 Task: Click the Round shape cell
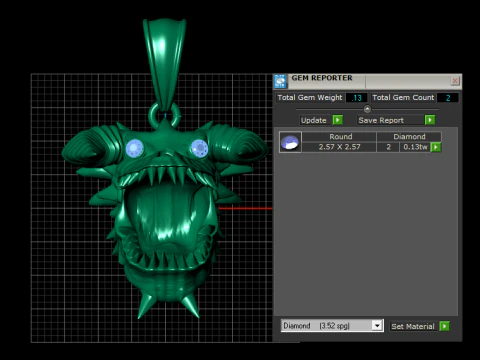point(340,137)
